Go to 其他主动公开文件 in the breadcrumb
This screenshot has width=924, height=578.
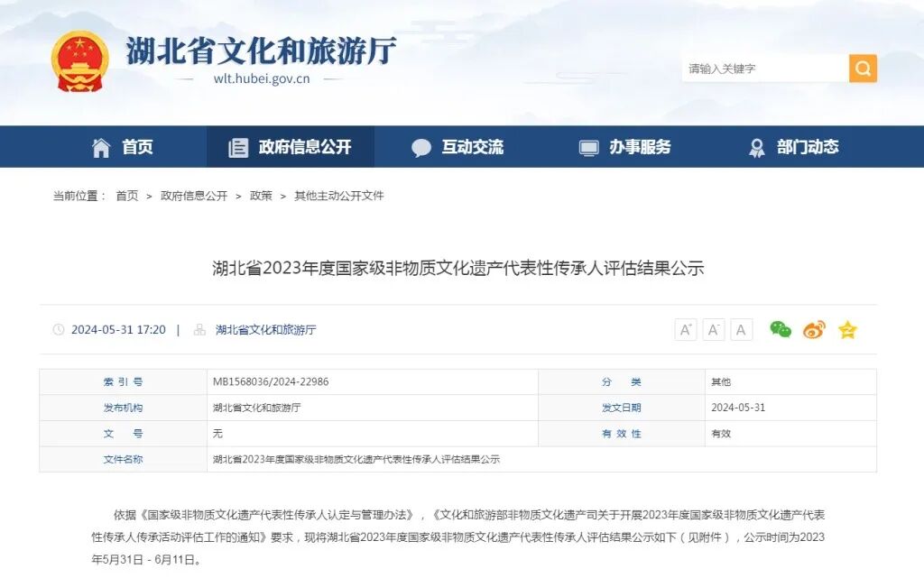[339, 196]
